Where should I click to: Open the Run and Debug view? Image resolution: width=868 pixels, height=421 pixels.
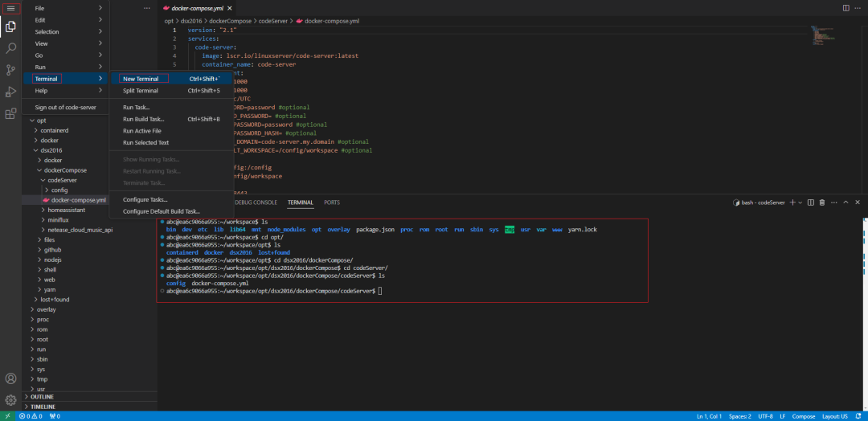pos(10,92)
